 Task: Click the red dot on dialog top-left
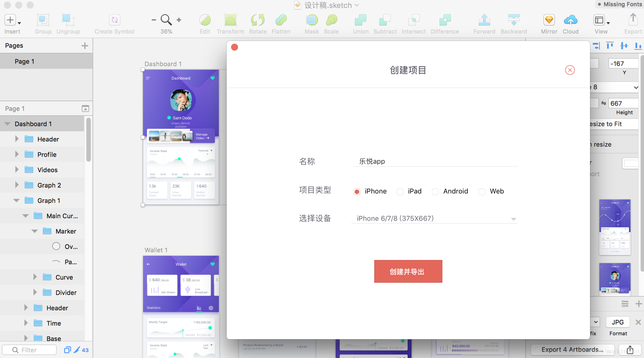(234, 47)
